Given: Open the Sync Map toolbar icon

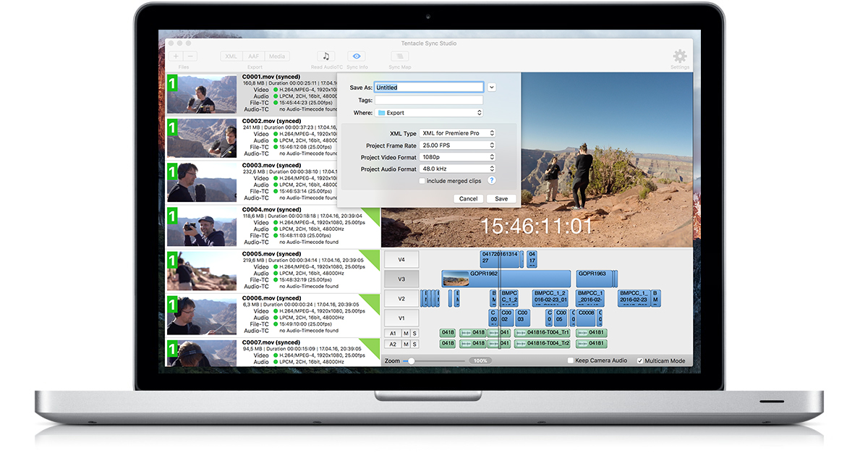Looking at the screenshot, I should pos(399,56).
